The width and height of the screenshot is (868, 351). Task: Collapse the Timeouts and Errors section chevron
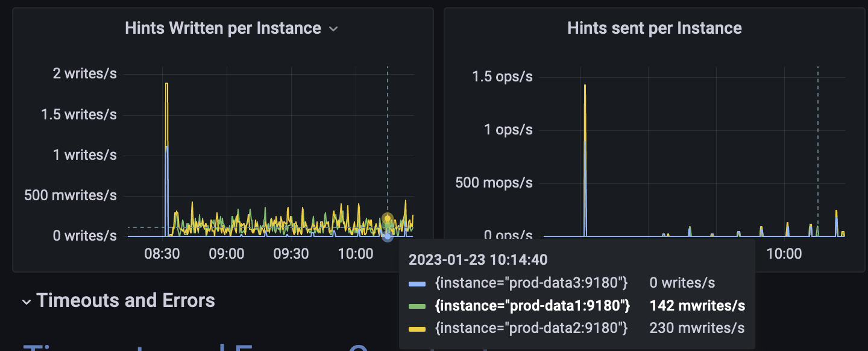click(x=27, y=301)
